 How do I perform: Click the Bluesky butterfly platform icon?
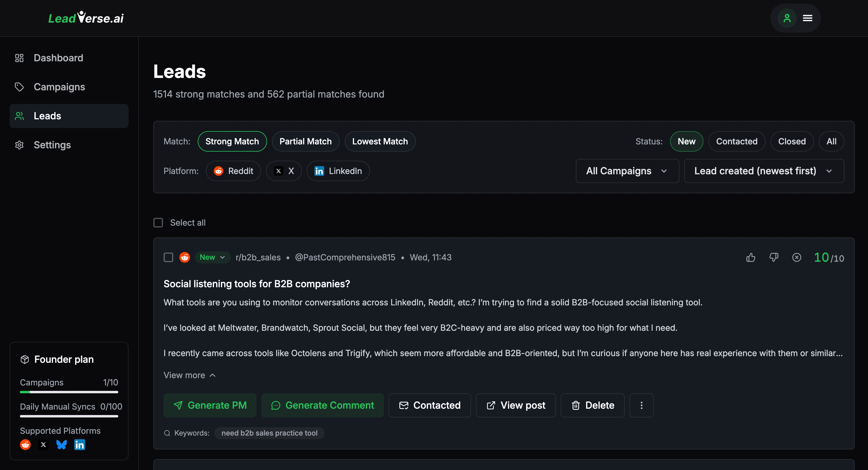tap(61, 445)
